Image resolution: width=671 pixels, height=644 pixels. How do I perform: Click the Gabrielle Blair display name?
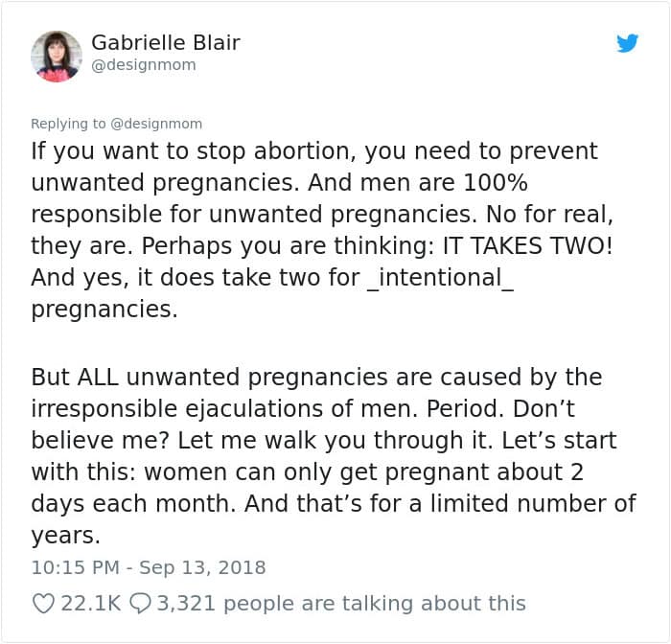tap(166, 42)
